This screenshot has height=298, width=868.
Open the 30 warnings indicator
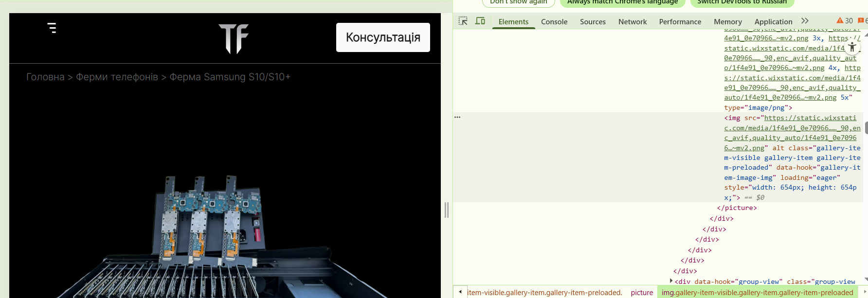click(845, 20)
